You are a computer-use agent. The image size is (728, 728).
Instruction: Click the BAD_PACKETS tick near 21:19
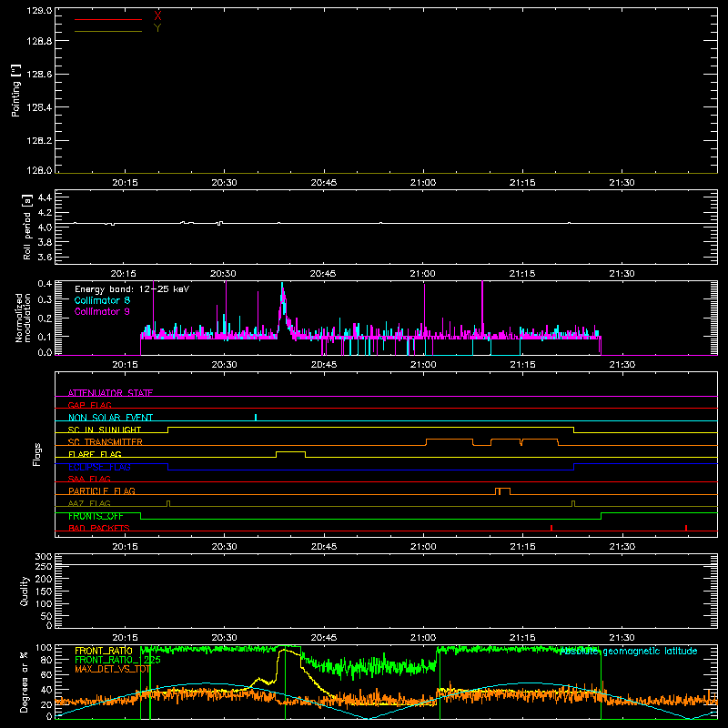(x=551, y=528)
